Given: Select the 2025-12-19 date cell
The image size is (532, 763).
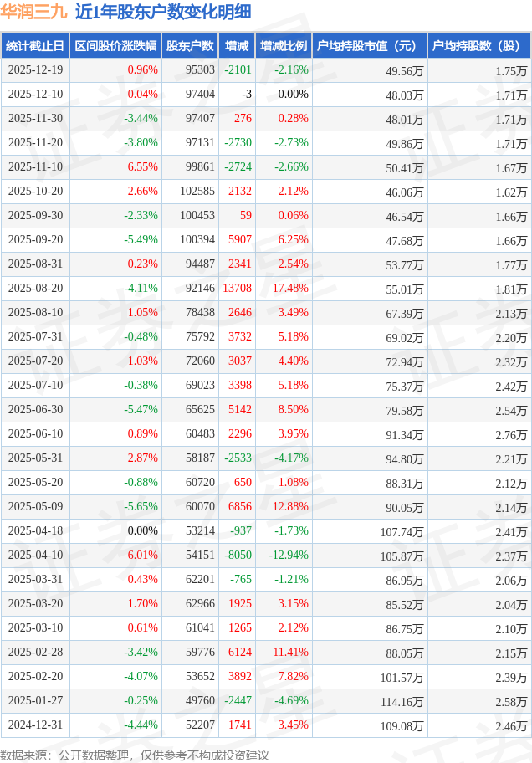Looking at the screenshot, I should point(35,70).
